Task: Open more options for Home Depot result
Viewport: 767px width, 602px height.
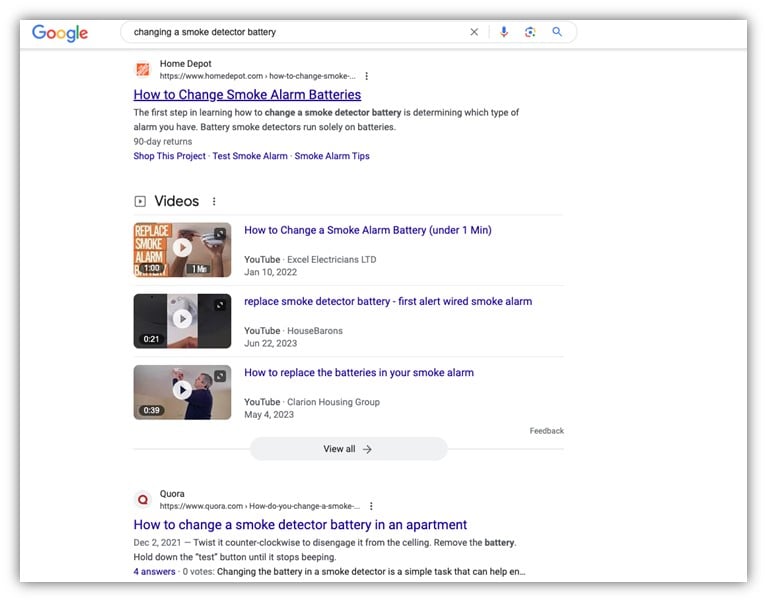Action: (366, 76)
